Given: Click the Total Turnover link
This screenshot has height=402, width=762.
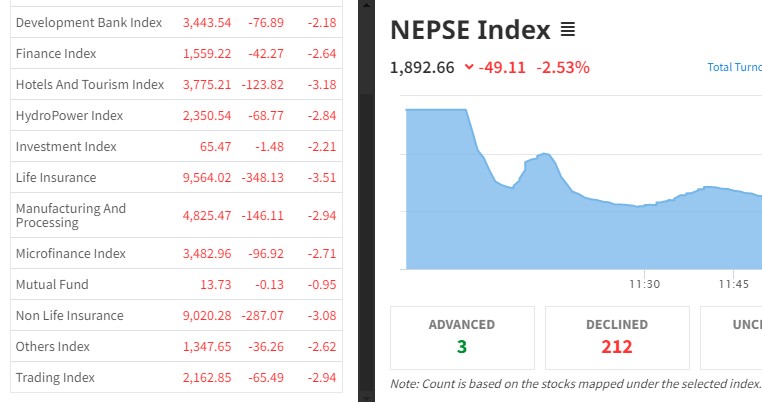Looking at the screenshot, I should 734,68.
